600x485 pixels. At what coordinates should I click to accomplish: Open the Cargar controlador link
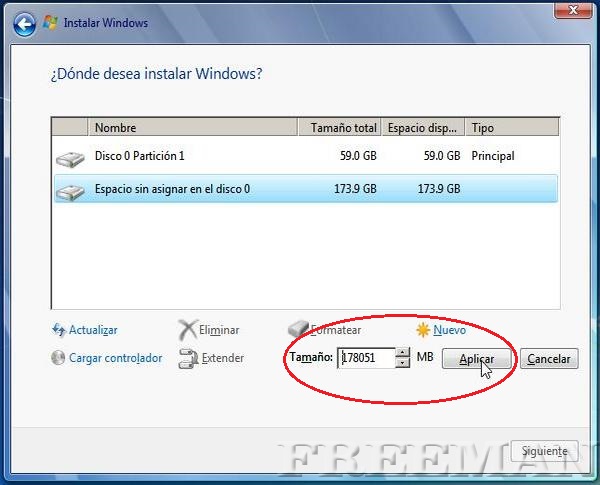116,358
